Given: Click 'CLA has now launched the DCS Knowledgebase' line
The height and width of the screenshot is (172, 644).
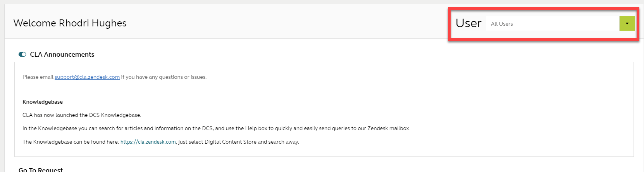Looking at the screenshot, I should 82,115.
